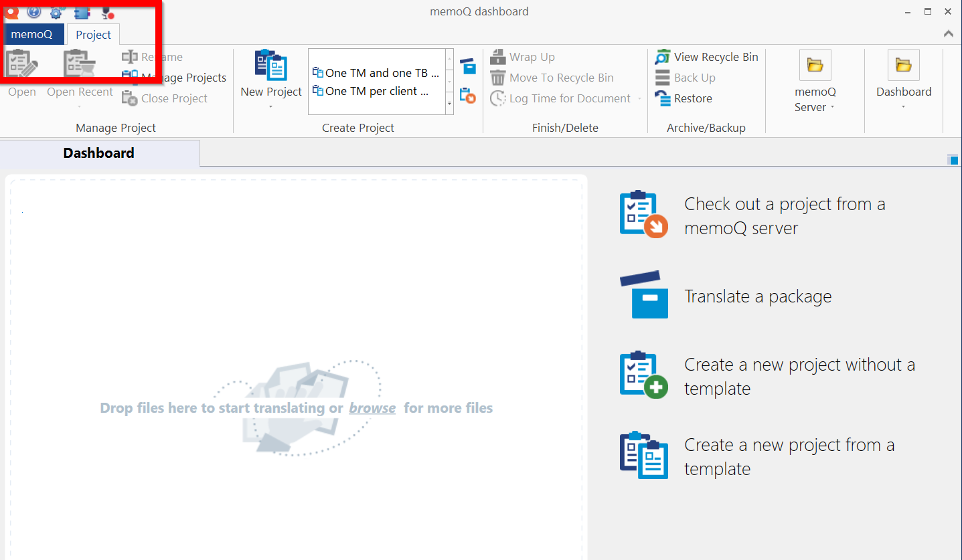The image size is (962, 560).
Task: Click the memoQ Server folder icon
Action: [815, 65]
